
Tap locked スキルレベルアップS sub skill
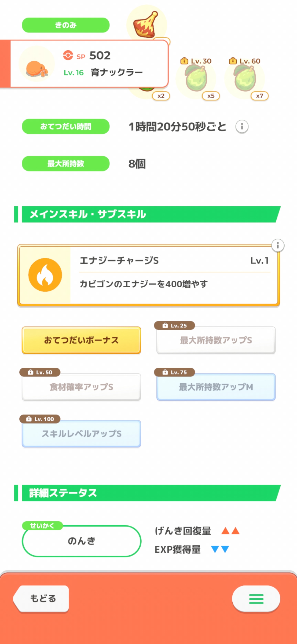(81, 434)
